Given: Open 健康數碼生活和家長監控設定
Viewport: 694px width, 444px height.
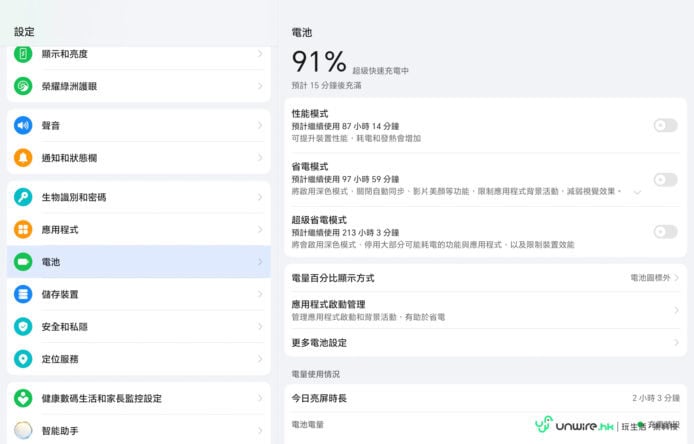Looking at the screenshot, I should (137, 398).
